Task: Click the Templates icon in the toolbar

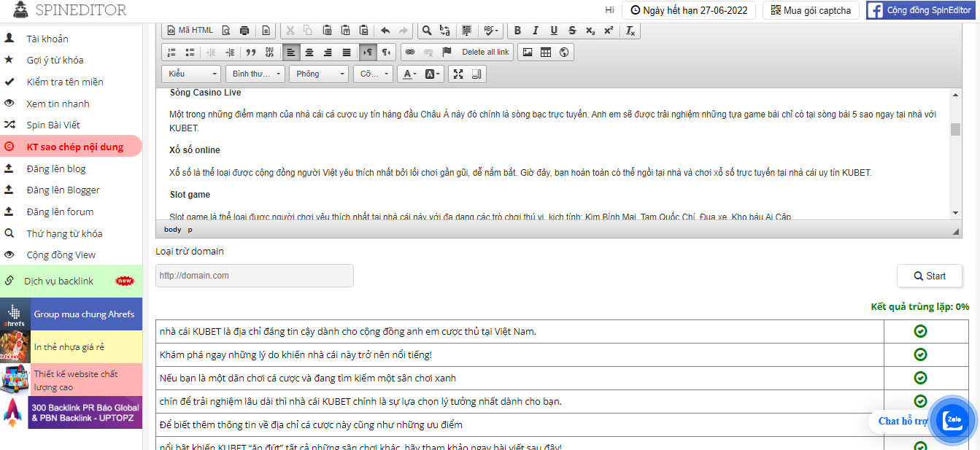Action: [266, 31]
